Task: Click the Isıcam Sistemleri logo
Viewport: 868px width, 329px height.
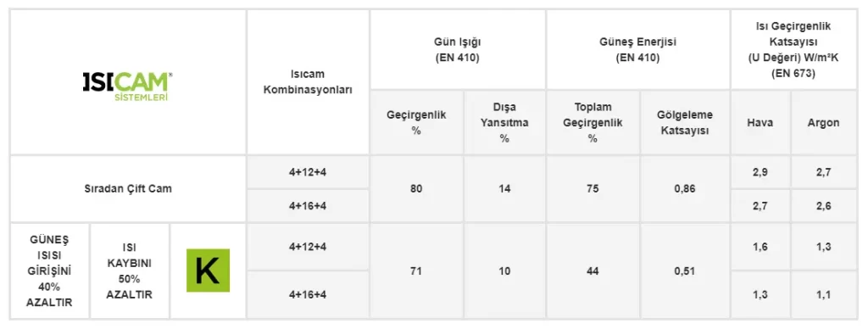Action: coord(127,86)
